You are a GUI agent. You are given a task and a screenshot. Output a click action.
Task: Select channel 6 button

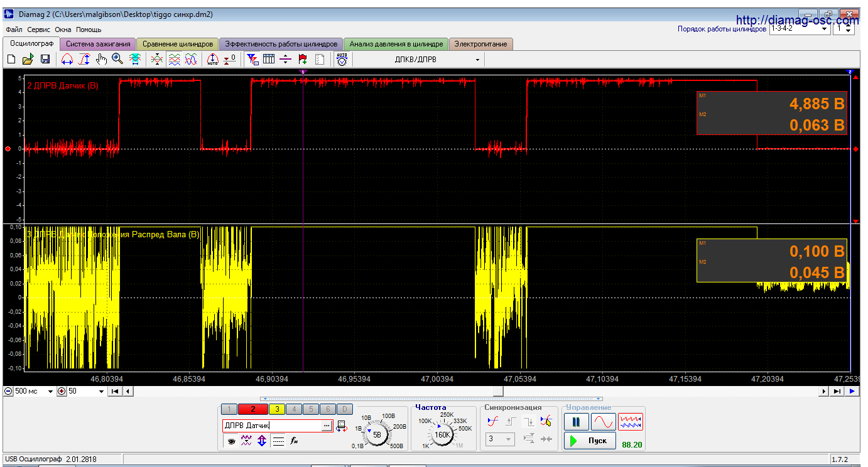(328, 409)
